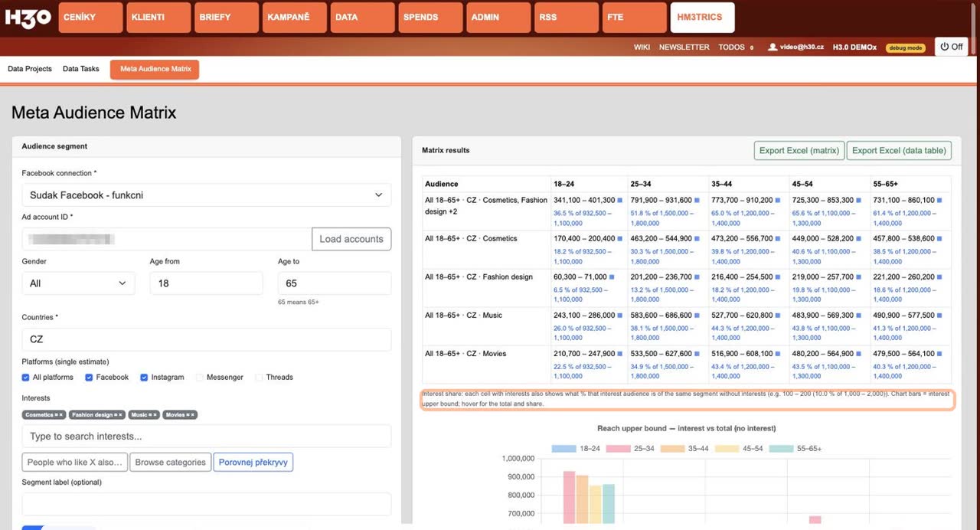Go to the Data Projects subtab
Image resolution: width=980 pixels, height=530 pixels.
pyautogui.click(x=30, y=69)
